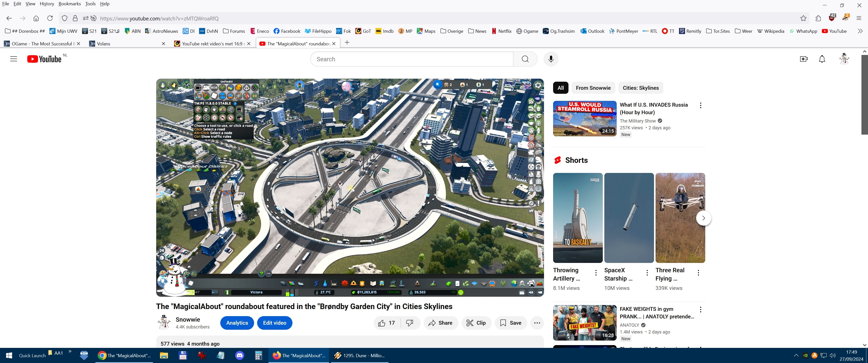Open the Firefox extensions puzzle icon
Image resolution: width=868 pixels, height=363 pixels.
coord(818,18)
